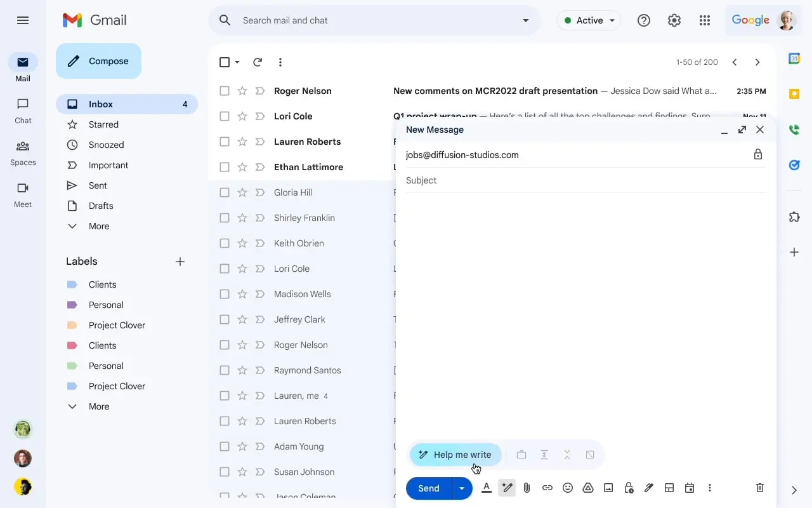Open more send options arrow
Screen dimensions: 812x508
click(462, 488)
